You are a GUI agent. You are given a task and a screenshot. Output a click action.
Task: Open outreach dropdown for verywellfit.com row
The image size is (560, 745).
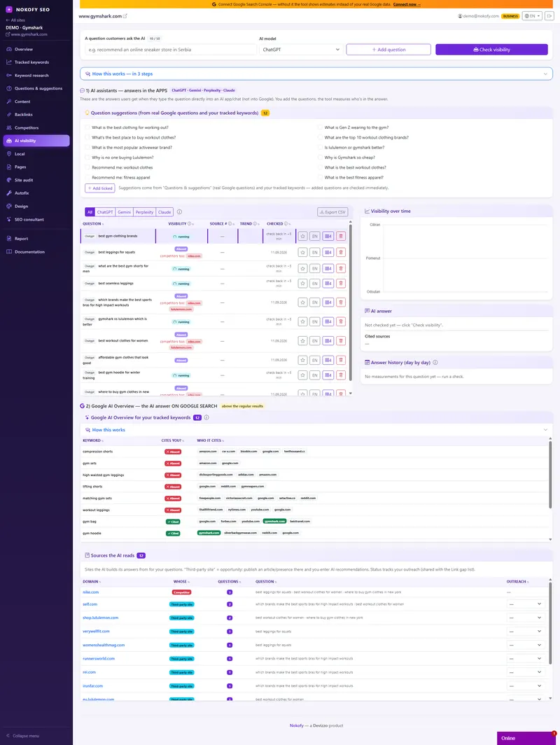[x=525, y=631]
